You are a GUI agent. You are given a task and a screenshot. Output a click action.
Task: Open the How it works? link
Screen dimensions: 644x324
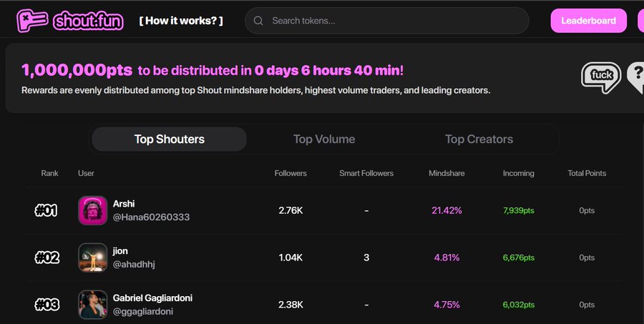tap(181, 21)
